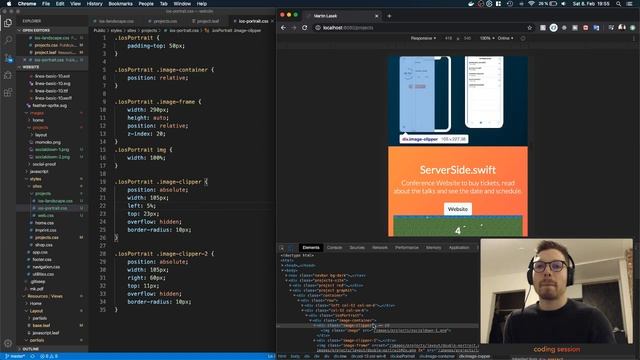Switch to the project.leaf editor tab
This screenshot has height=360, width=640.
207,21
